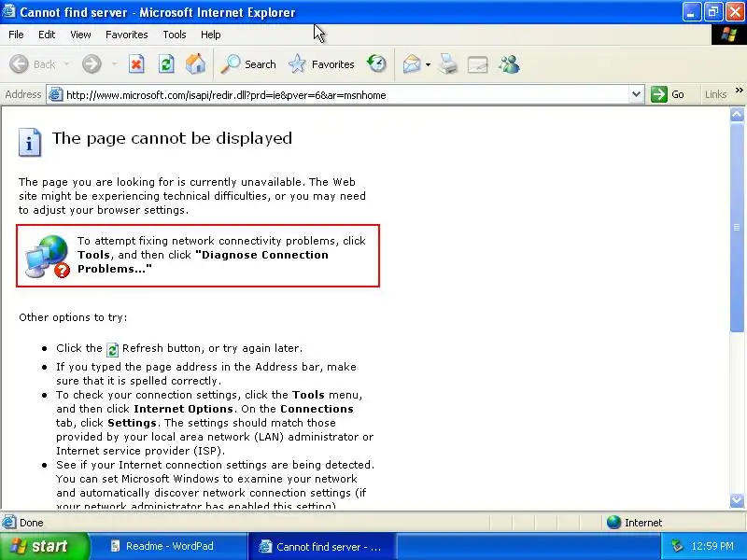Click the scrollbar up arrow
The width and height of the screenshot is (747, 560).
[737, 114]
